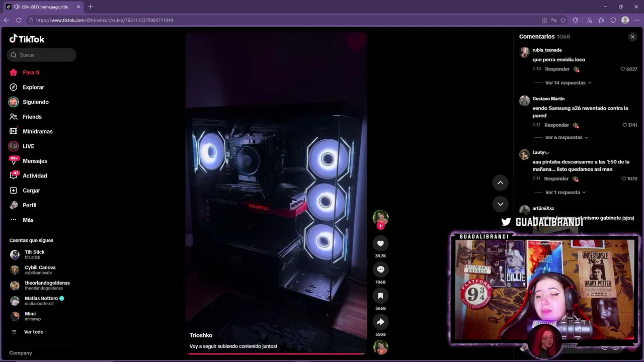This screenshot has height=362, width=644.
Task: Mute the tab using the speaker icon
Action: coord(17,7)
